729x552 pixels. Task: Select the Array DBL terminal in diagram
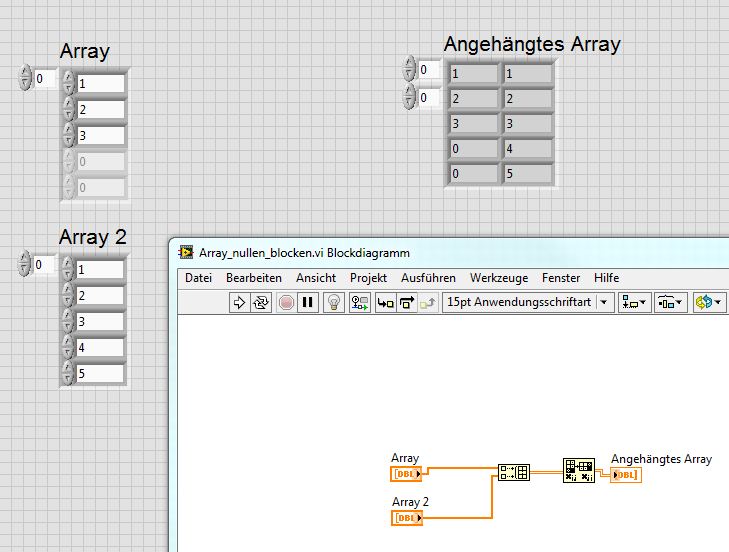tap(406, 474)
